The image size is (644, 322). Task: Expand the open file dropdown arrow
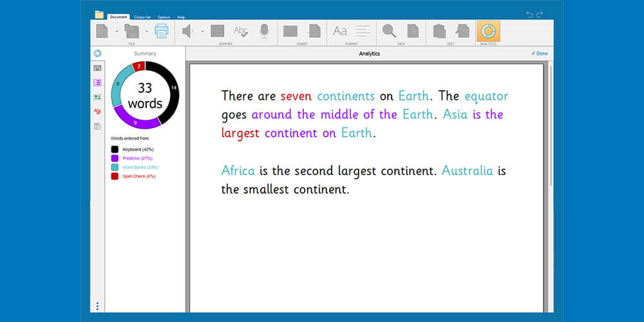click(x=147, y=31)
